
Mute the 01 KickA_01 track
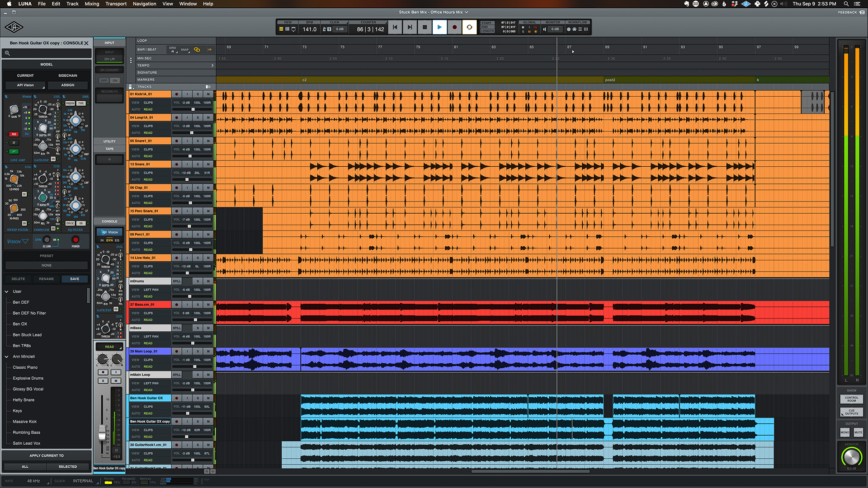208,94
